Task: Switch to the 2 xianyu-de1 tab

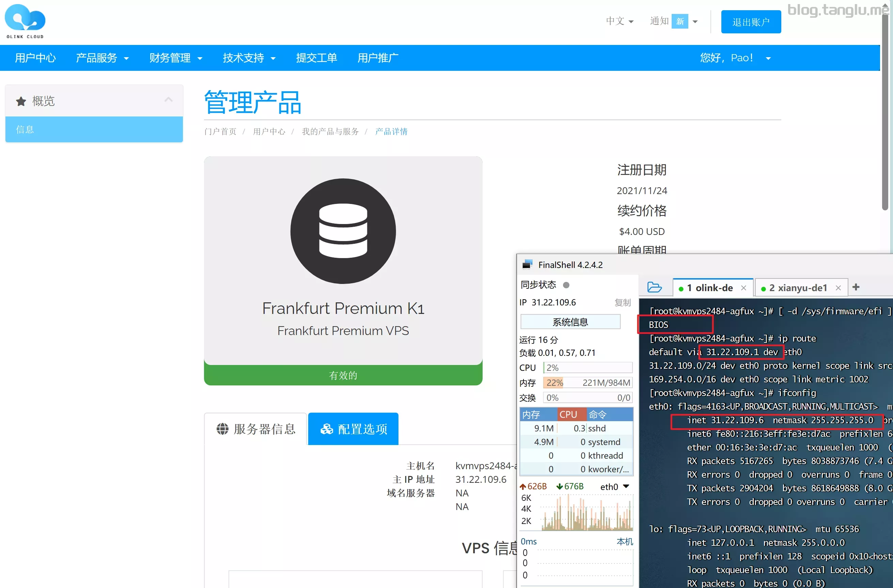Action: pyautogui.click(x=797, y=288)
